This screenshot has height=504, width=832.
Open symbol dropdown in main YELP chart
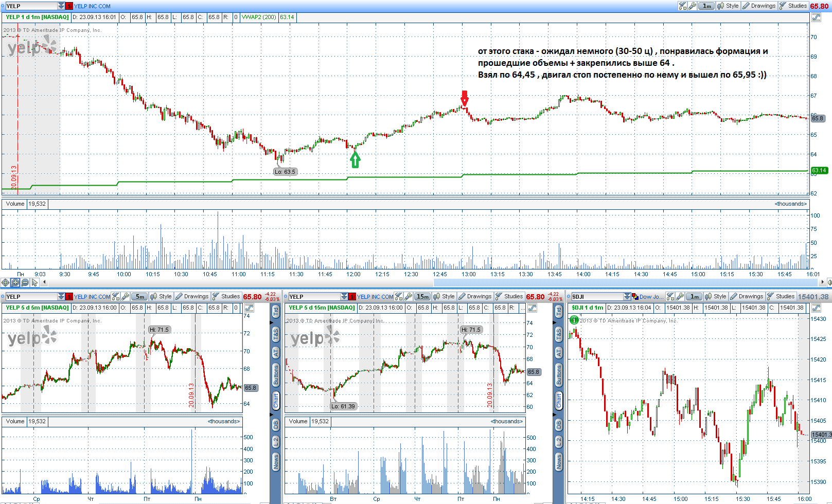pos(61,6)
